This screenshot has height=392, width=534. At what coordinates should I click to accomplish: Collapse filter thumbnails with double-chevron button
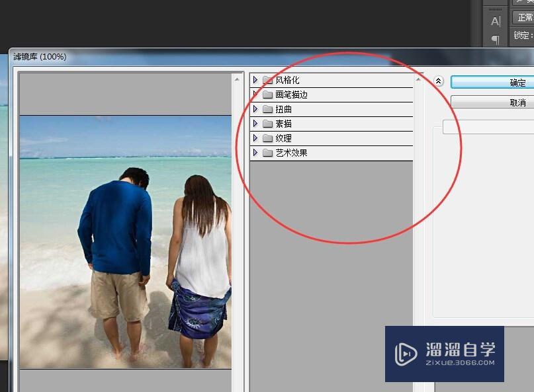(438, 81)
